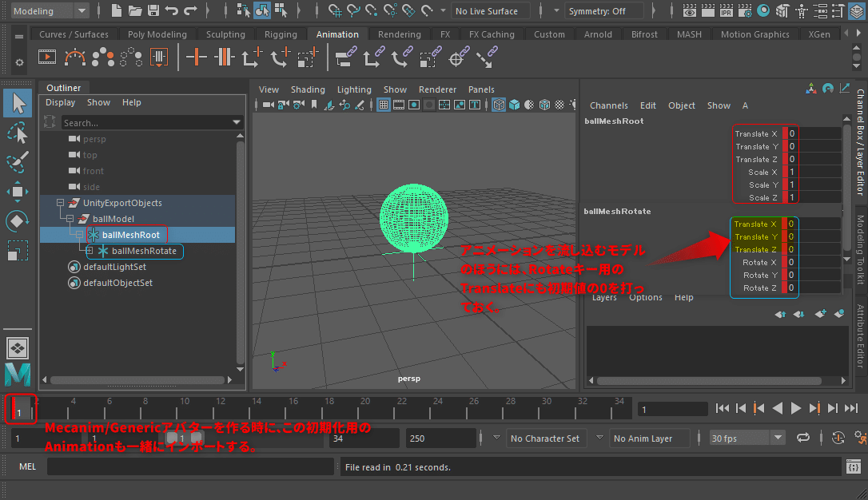The height and width of the screenshot is (500, 868).
Task: Click the Layer Editor horizontal scrollbar
Action: click(x=709, y=380)
